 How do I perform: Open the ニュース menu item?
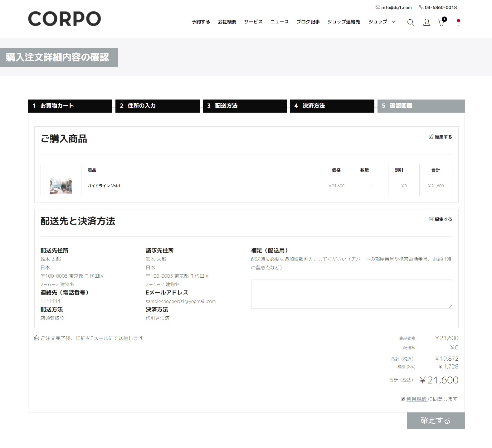pyautogui.click(x=280, y=22)
